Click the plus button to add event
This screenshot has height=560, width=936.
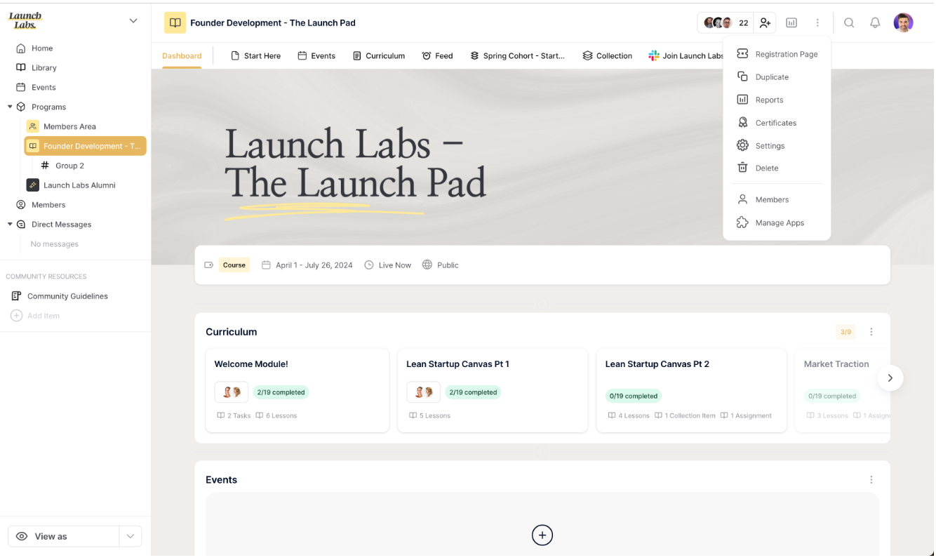coord(542,535)
